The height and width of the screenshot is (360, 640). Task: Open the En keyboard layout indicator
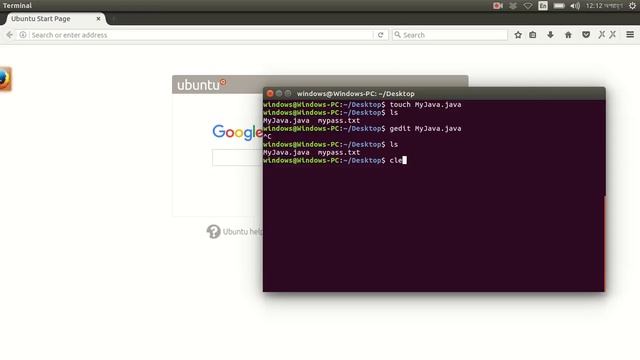tap(543, 6)
